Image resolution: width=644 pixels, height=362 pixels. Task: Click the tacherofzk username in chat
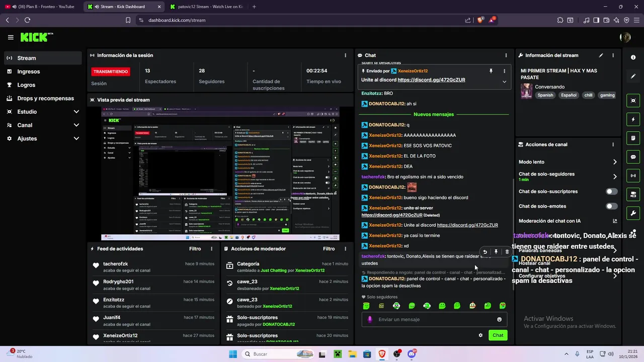click(373, 256)
